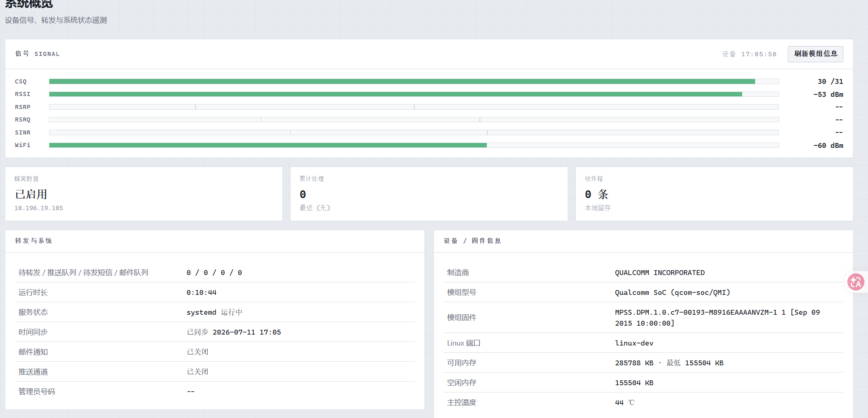Select the IP address 10.196.19.105

coord(39,208)
